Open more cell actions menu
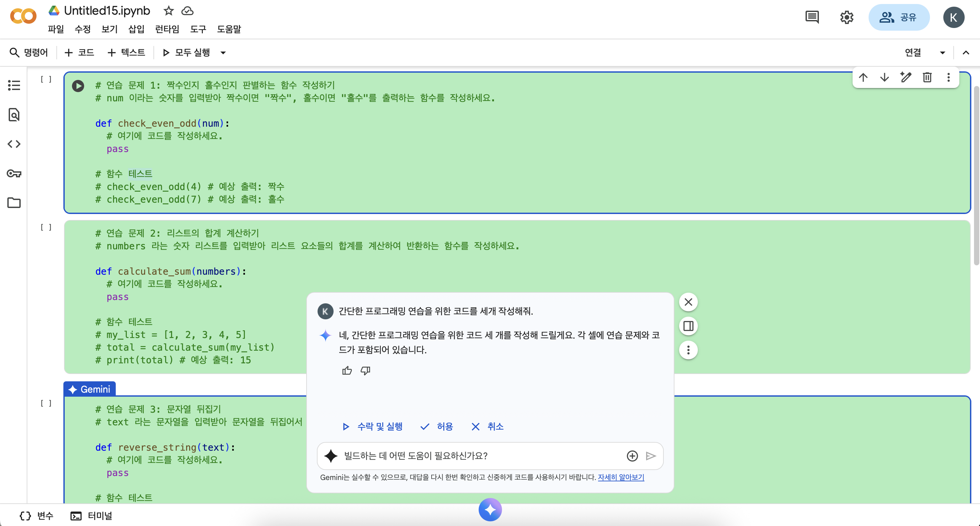Viewport: 980px width, 526px height. tap(948, 78)
